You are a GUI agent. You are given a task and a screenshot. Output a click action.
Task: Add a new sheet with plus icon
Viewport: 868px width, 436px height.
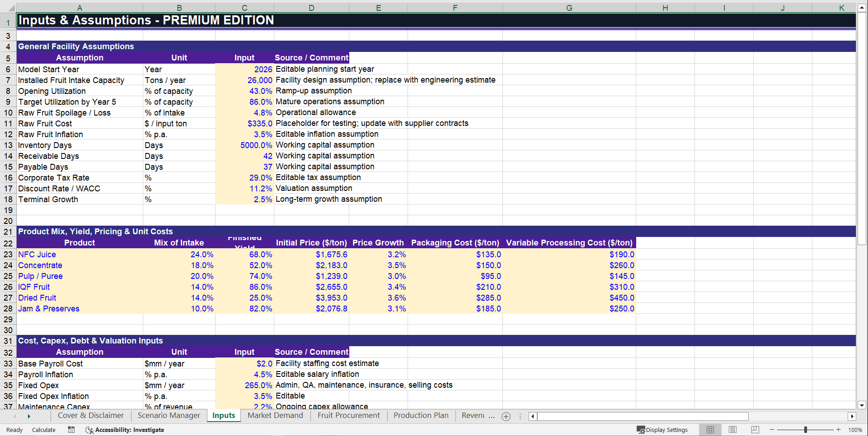pyautogui.click(x=506, y=416)
